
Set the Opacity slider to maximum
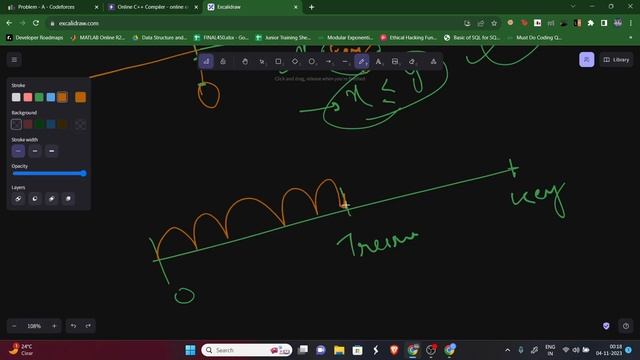[x=84, y=173]
